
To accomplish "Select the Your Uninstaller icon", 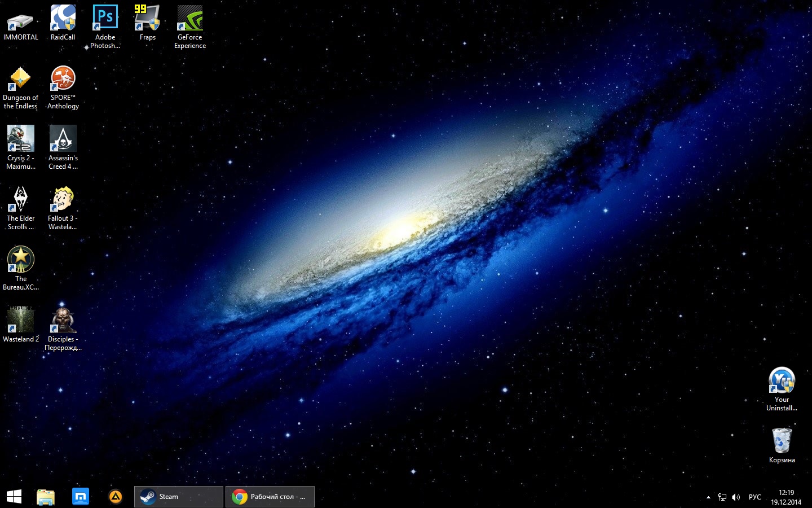I will pos(782,381).
